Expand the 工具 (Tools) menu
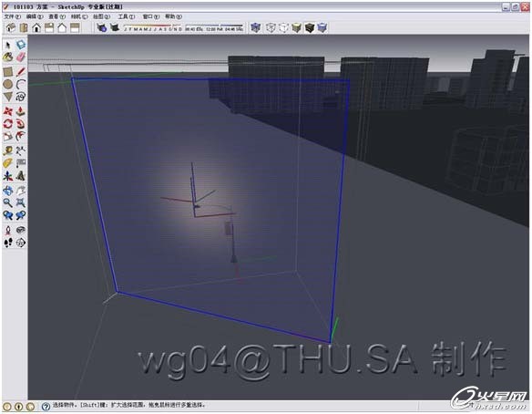 point(127,16)
